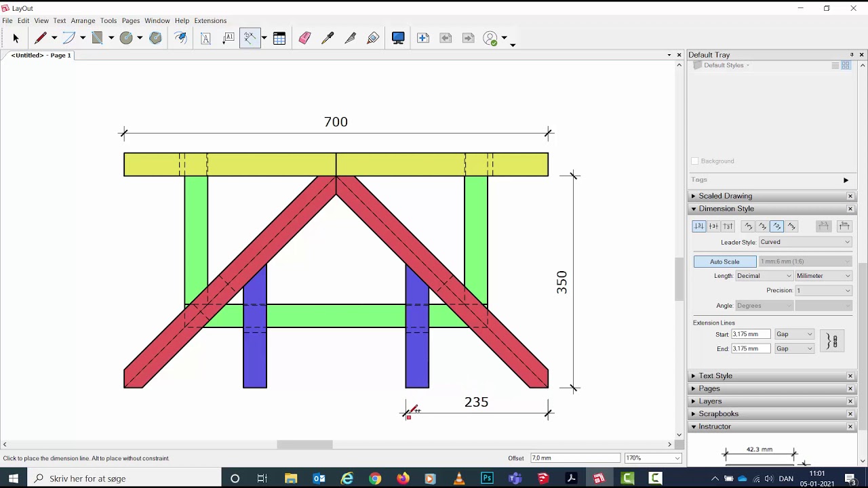The height and width of the screenshot is (488, 868).
Task: Open End extension line Gap dropdown
Action: [x=794, y=348]
